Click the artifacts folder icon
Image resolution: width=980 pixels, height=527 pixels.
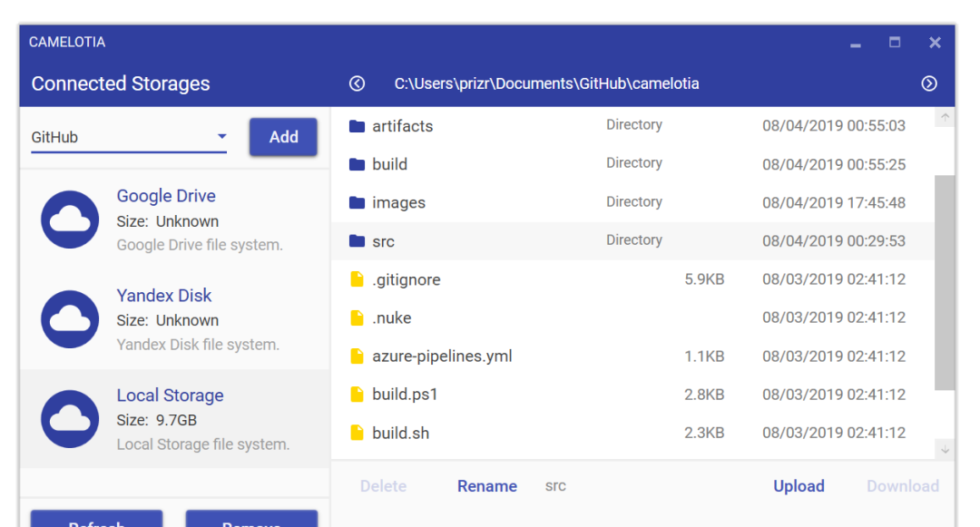[x=357, y=126]
